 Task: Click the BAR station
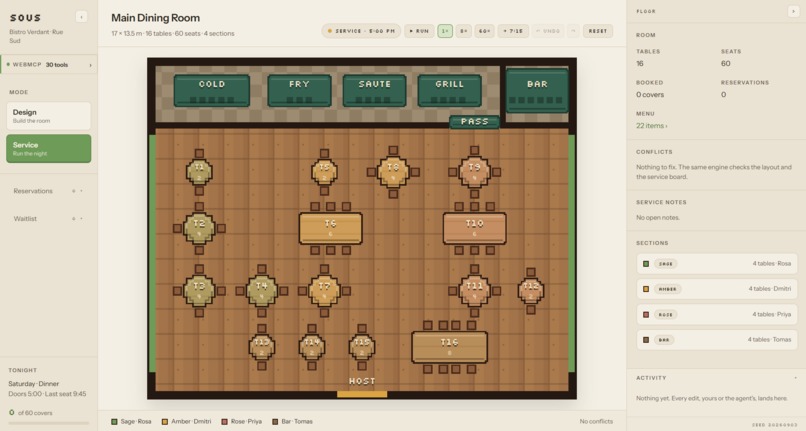pos(537,91)
